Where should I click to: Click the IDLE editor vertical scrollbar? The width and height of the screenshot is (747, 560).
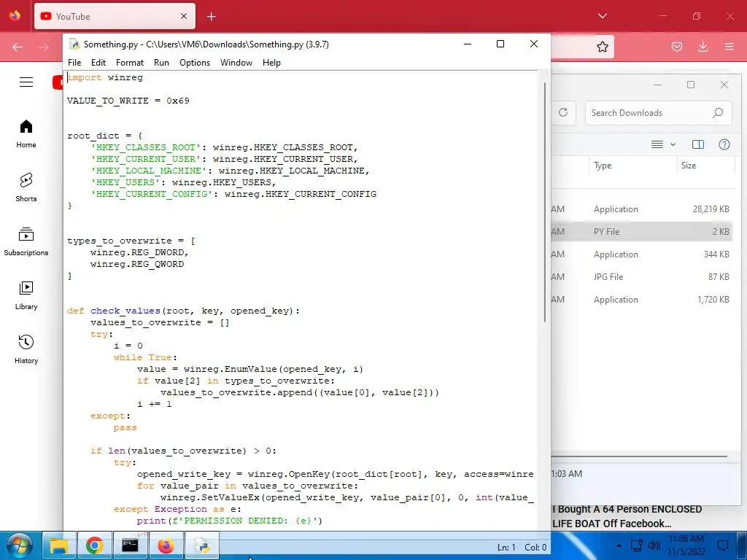tap(544, 203)
